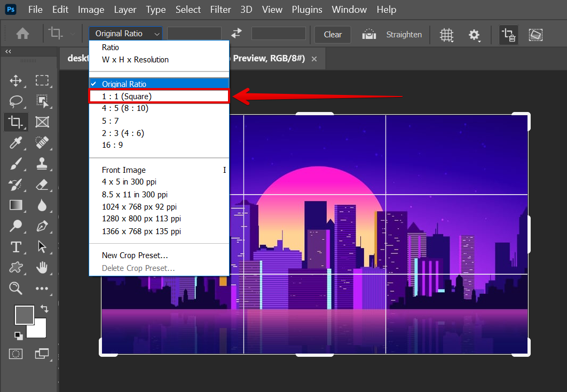Select the Eraser tool
This screenshot has width=567, height=392.
[42, 185]
